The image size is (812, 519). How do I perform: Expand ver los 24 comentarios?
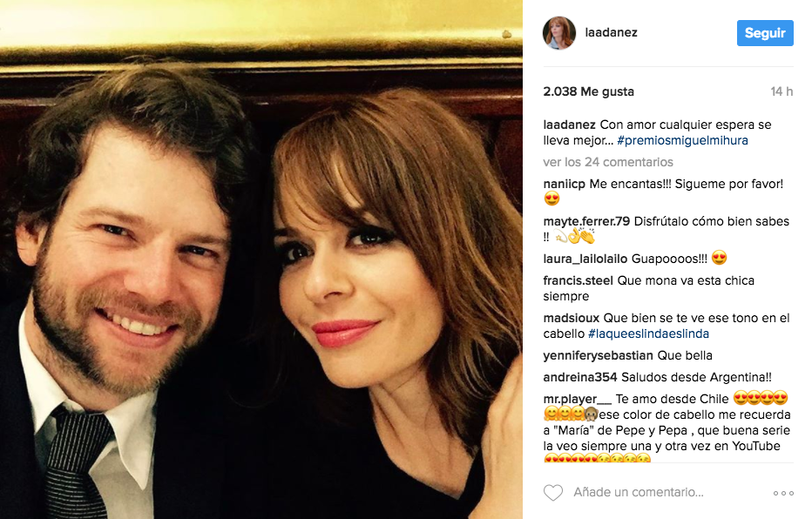click(x=608, y=162)
